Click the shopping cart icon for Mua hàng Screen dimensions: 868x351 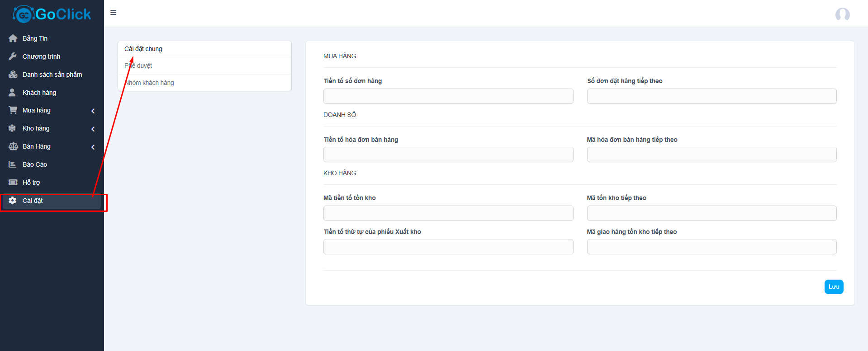[x=13, y=110]
